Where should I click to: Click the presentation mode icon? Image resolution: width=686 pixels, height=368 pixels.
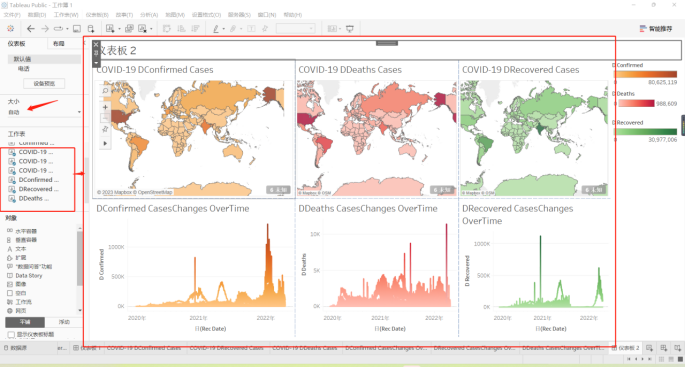pyautogui.click(x=350, y=28)
